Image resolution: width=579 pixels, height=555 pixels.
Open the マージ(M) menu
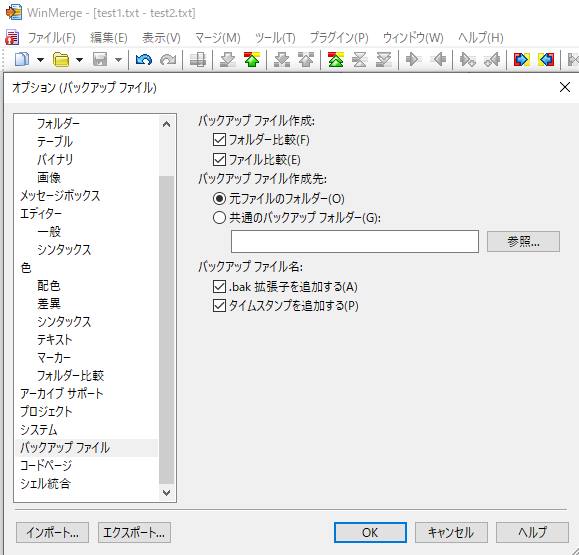coord(218,38)
